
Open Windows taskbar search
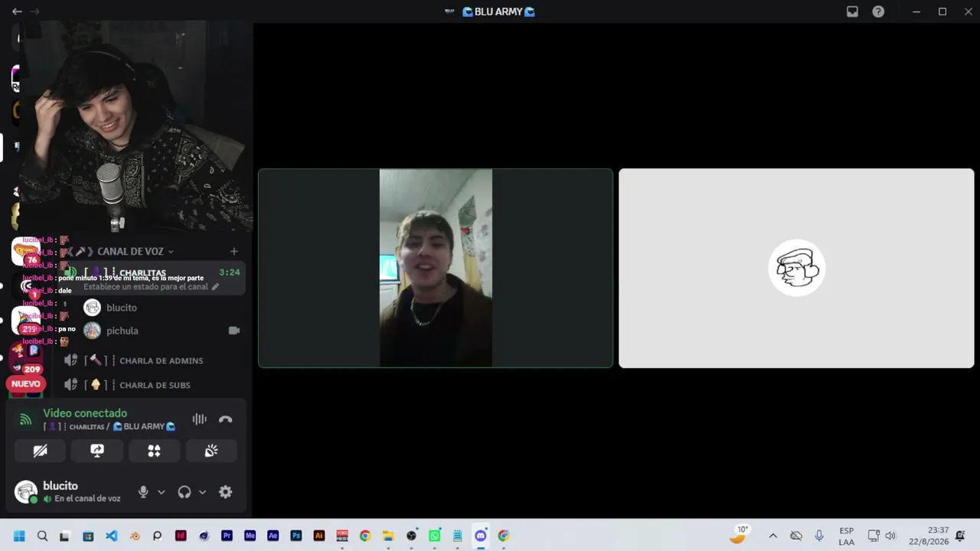pos(42,536)
